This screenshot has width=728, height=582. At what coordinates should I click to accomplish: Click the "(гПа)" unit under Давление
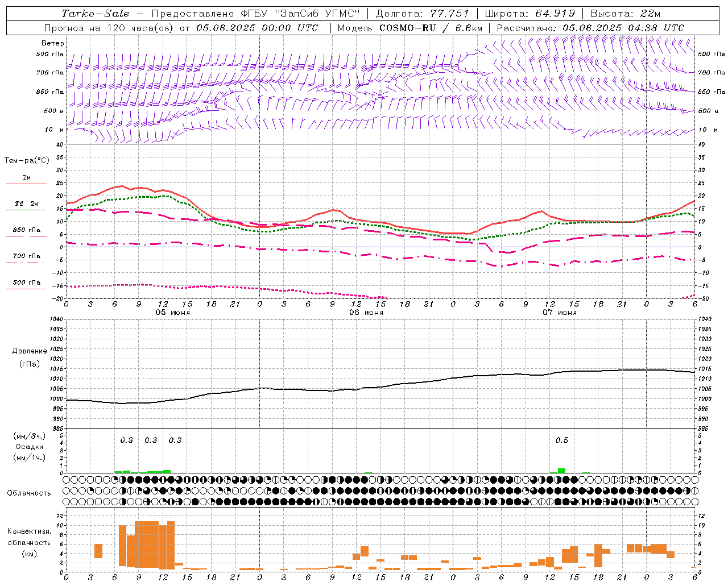(x=30, y=364)
